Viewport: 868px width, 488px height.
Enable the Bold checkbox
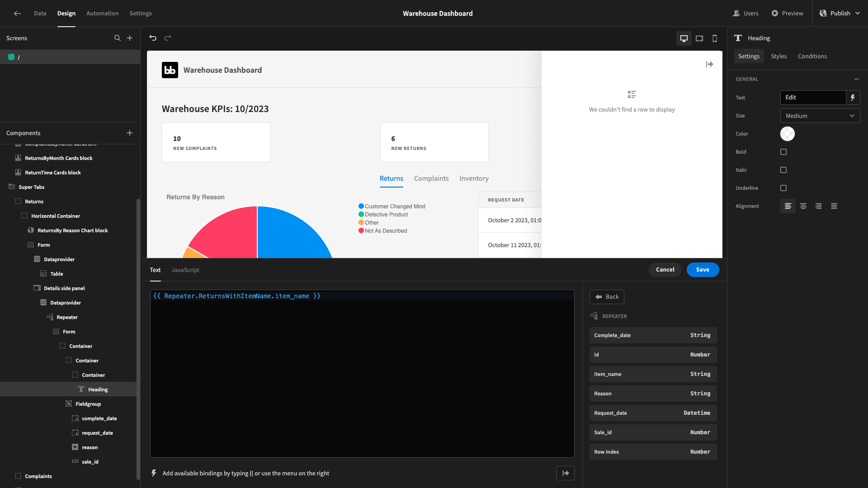coord(783,152)
